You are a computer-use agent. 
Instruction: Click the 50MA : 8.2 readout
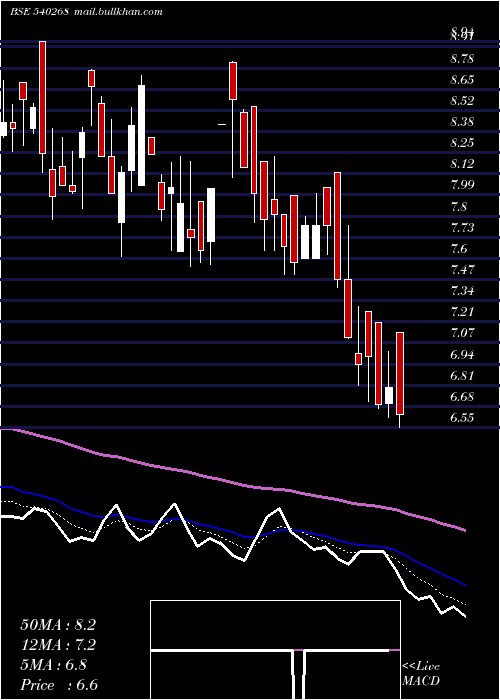click(x=58, y=625)
